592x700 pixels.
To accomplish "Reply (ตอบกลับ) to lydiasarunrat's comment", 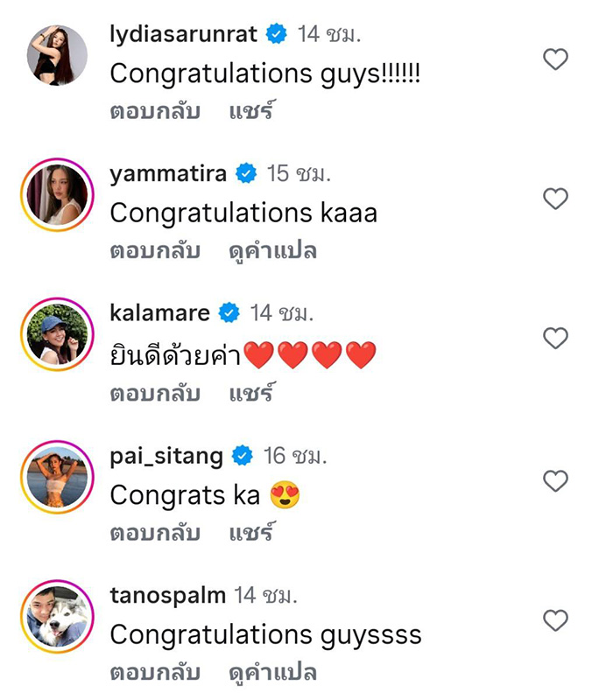I will tap(155, 111).
